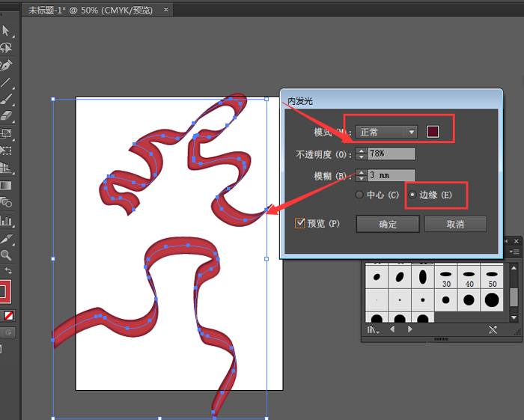The height and width of the screenshot is (420, 524).
Task: Select the Blend tool
Action: tap(6, 202)
